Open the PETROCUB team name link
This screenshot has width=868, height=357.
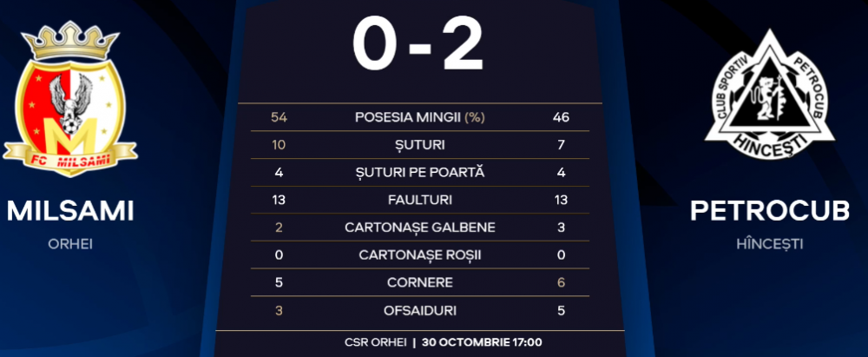[x=769, y=211]
